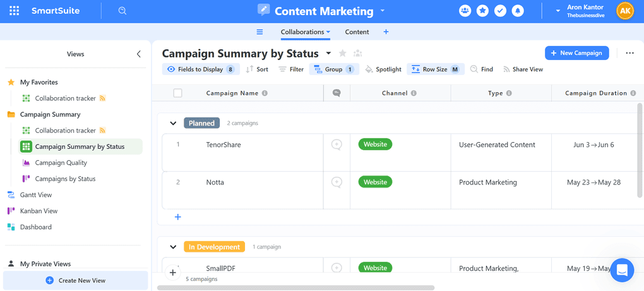
Task: Open the hamburger menu beside Collaborations tab
Action: [259, 32]
